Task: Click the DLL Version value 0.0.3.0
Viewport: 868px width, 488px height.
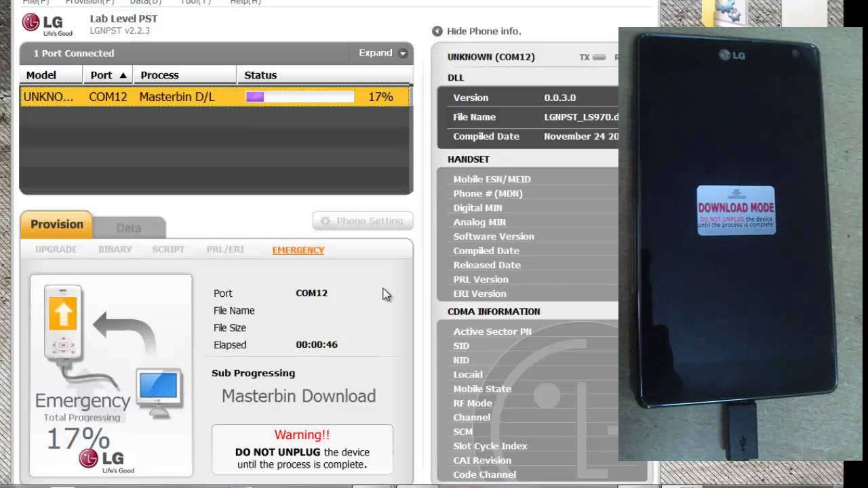Action: (560, 98)
